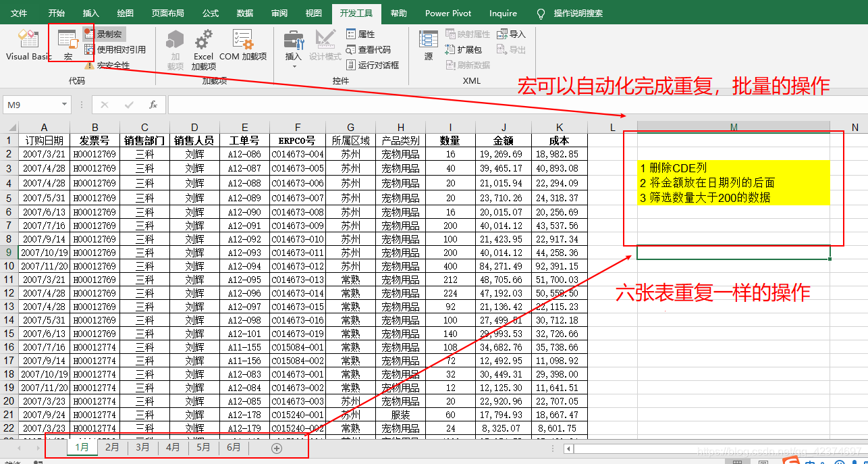
Task: Open the XML Source (源) pane
Action: [x=429, y=45]
